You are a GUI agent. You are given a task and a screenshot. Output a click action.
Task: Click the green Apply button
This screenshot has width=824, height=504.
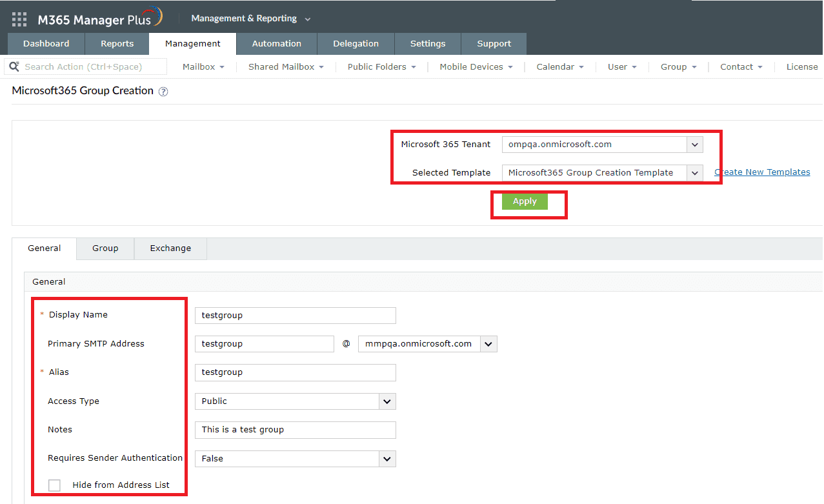[524, 201]
